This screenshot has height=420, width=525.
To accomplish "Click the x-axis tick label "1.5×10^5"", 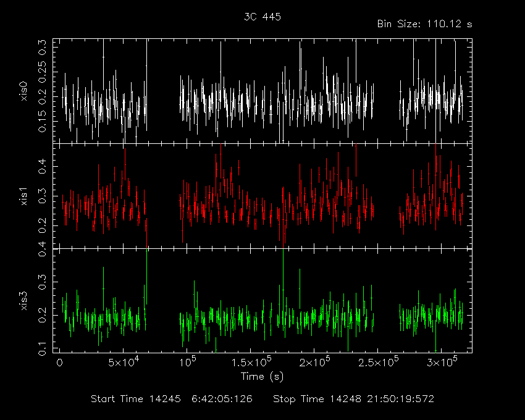I will [x=251, y=362].
